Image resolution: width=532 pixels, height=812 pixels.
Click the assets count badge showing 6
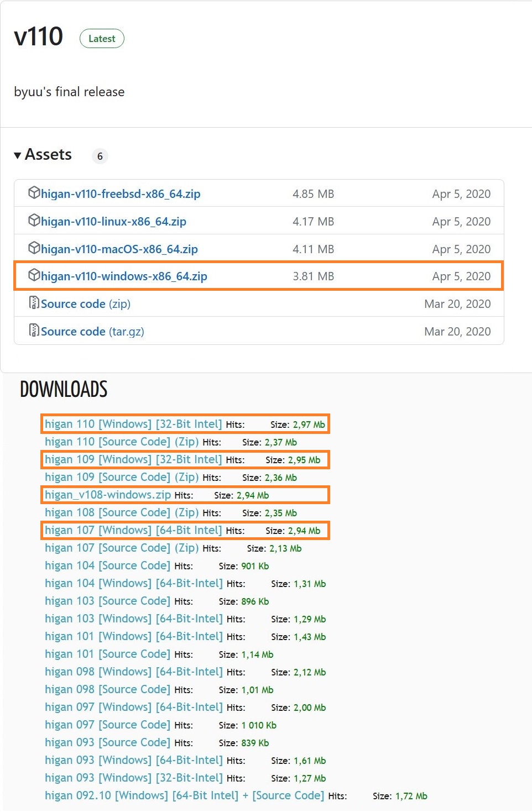[x=100, y=156]
